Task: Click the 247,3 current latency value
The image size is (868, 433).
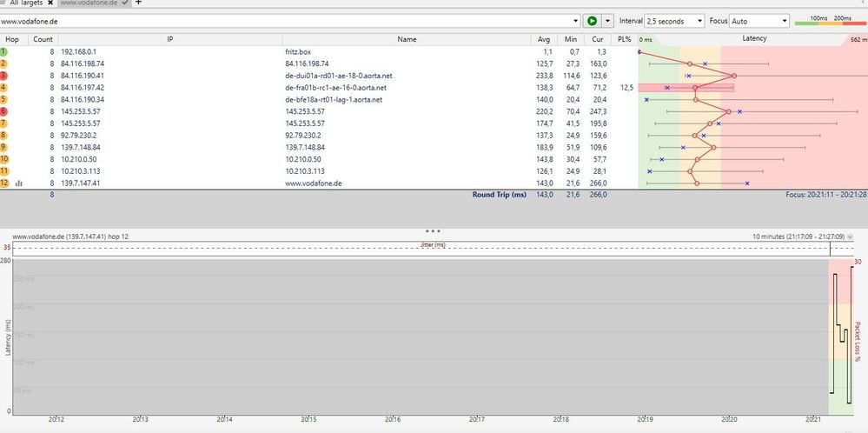Action: point(598,111)
